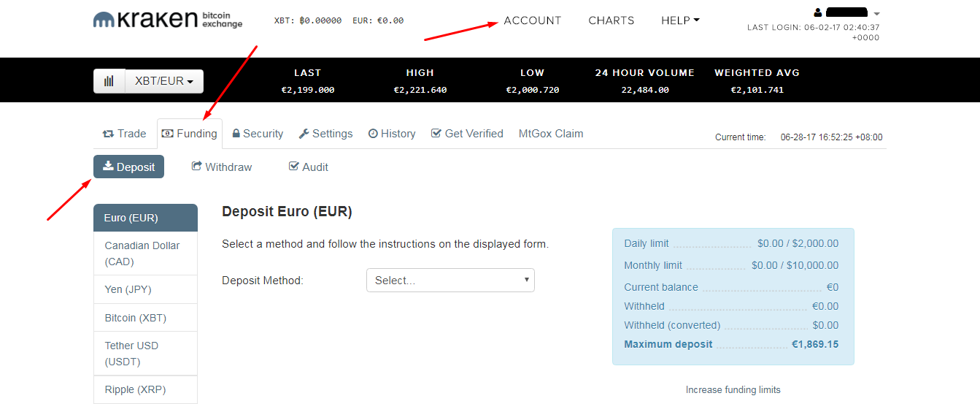Open the chart icon button beside XBT/EUR
Viewport: 980px width, 404px height.
[109, 81]
